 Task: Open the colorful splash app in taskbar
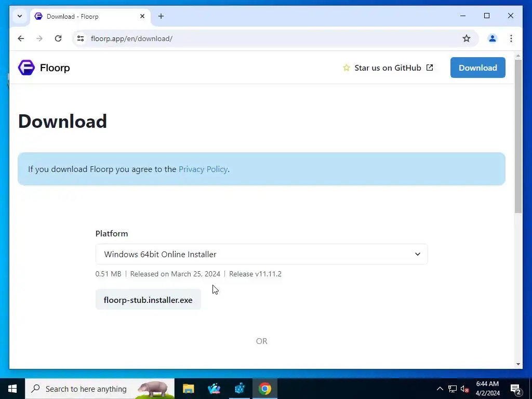coord(214,389)
